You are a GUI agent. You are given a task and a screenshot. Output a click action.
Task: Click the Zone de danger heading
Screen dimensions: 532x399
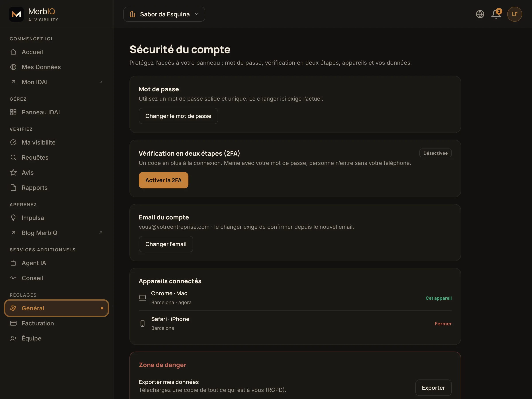pos(162,365)
